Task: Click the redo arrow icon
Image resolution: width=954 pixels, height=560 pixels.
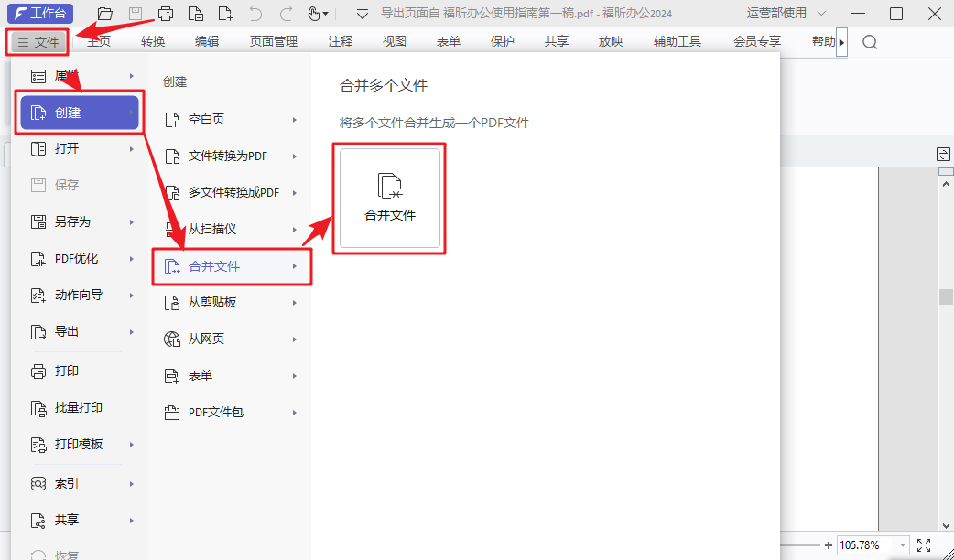Action: pyautogui.click(x=286, y=14)
